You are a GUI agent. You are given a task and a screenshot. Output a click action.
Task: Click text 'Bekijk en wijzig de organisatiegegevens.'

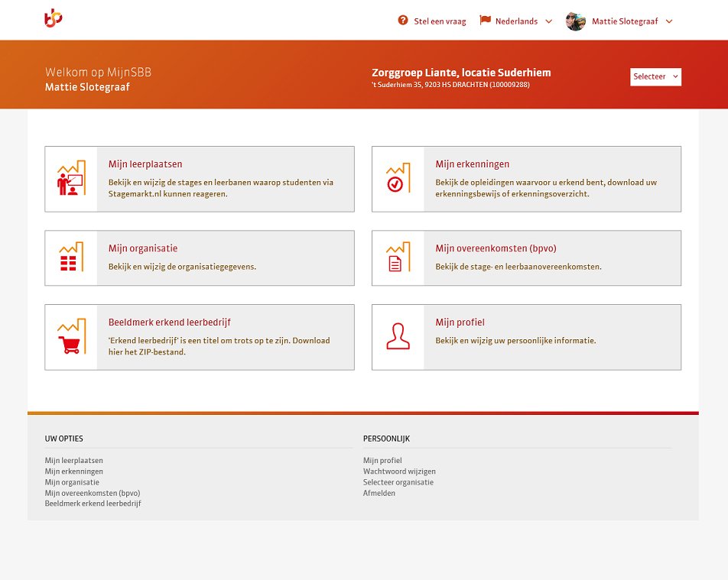[x=182, y=267]
